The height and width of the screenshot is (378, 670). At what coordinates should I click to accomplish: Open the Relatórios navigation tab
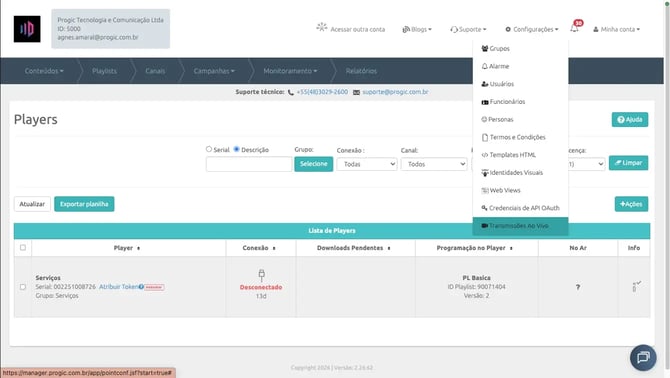coord(361,71)
